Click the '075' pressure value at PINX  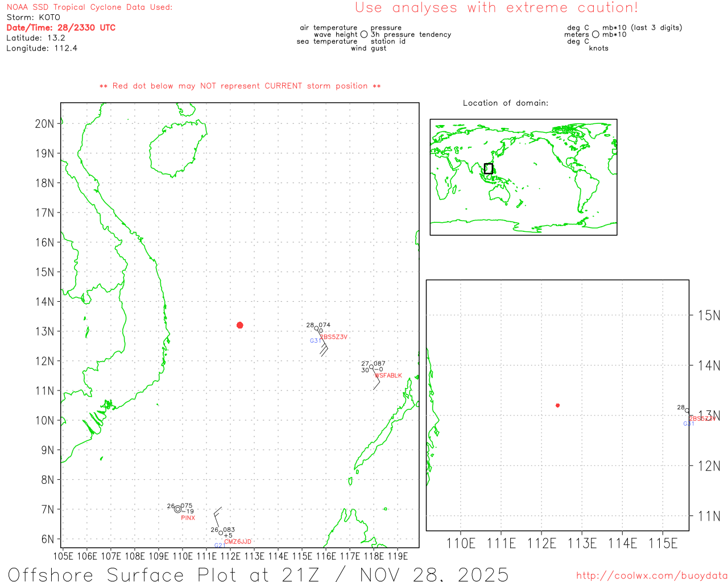coord(187,506)
